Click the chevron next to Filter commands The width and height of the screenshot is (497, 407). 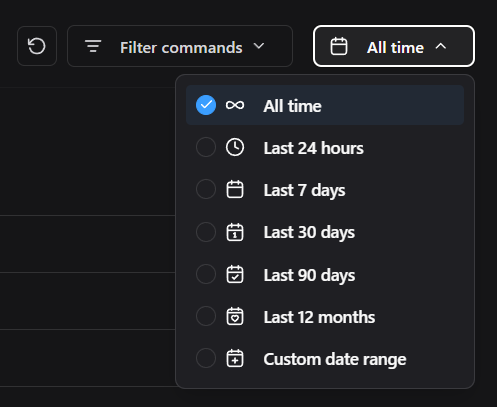point(259,46)
